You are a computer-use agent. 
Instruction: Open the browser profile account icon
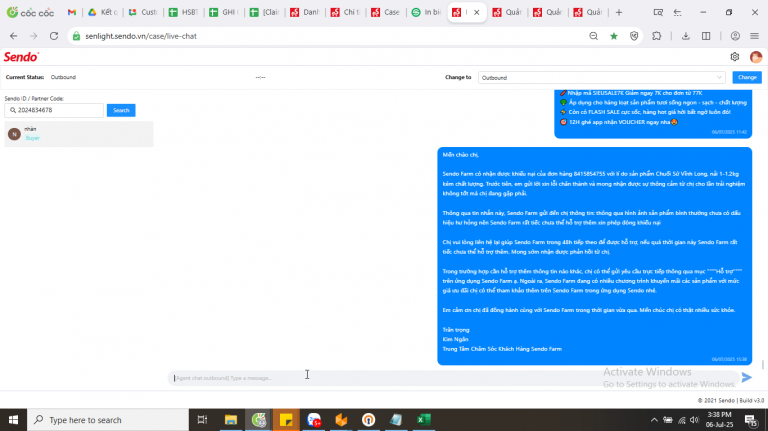[735, 36]
